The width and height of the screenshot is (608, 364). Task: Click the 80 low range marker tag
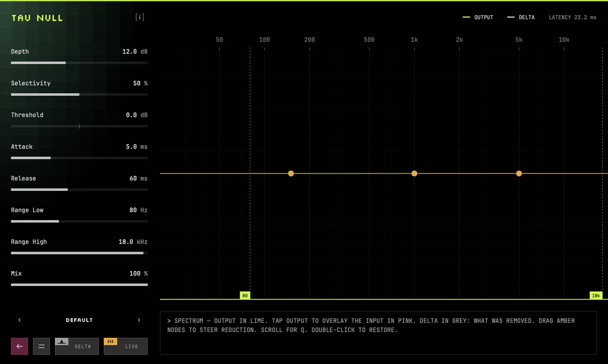[245, 295]
